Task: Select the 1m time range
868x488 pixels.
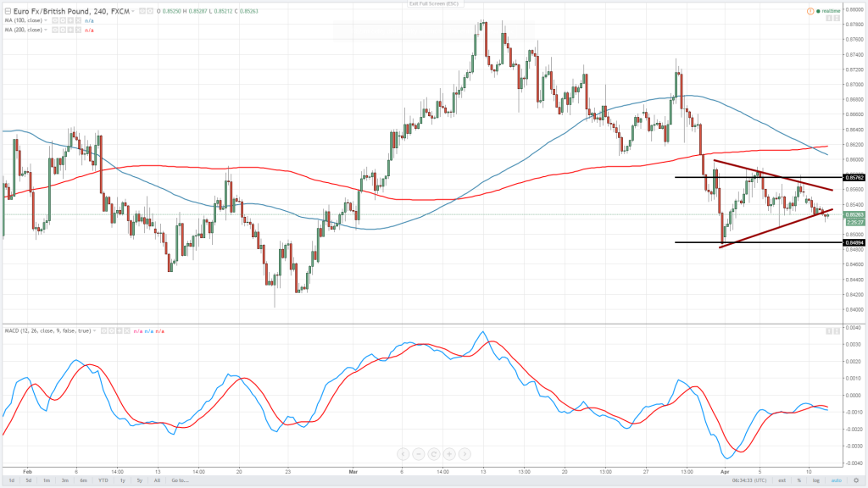Action: [x=47, y=480]
